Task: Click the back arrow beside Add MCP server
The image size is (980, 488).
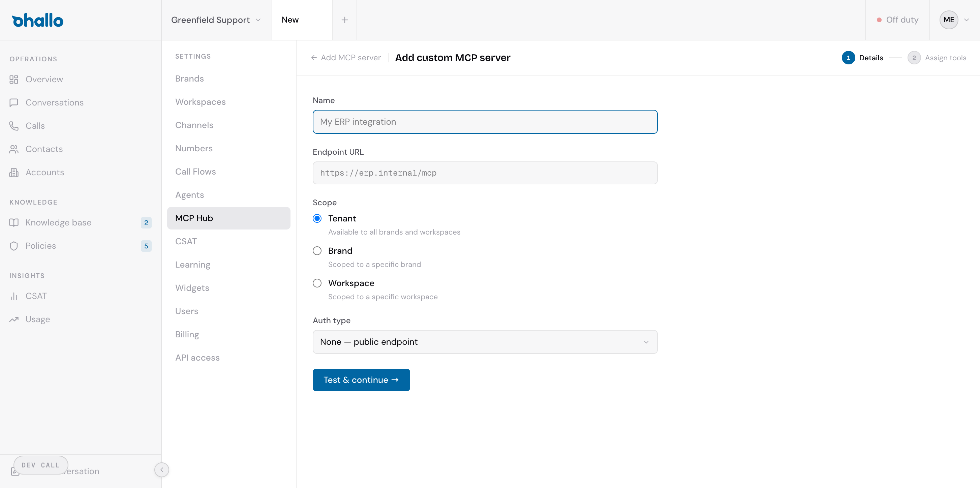Action: click(314, 57)
